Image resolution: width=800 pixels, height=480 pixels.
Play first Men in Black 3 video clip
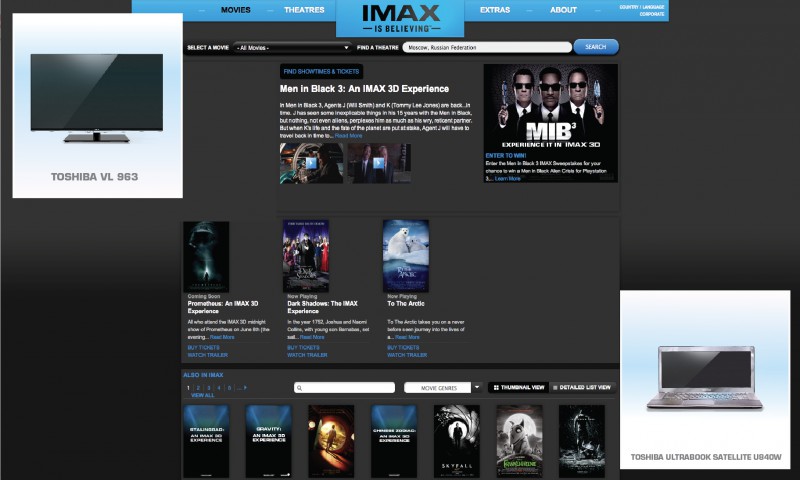tap(311, 163)
